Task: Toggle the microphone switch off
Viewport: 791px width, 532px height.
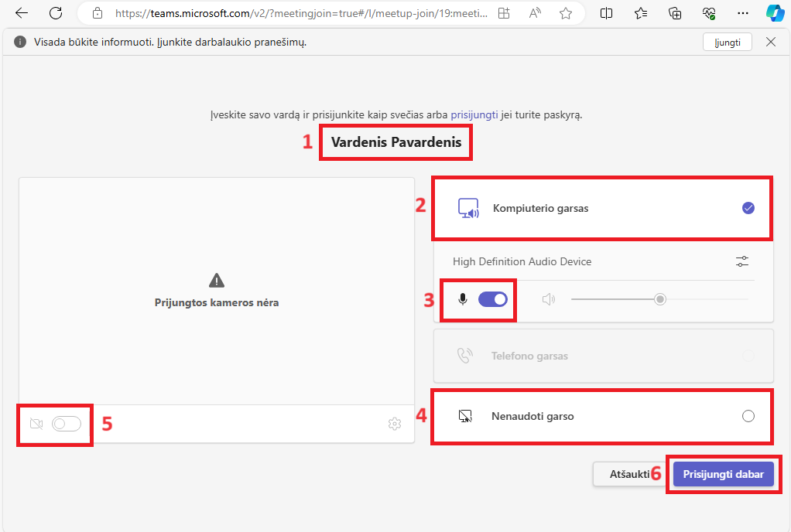Action: click(x=492, y=299)
